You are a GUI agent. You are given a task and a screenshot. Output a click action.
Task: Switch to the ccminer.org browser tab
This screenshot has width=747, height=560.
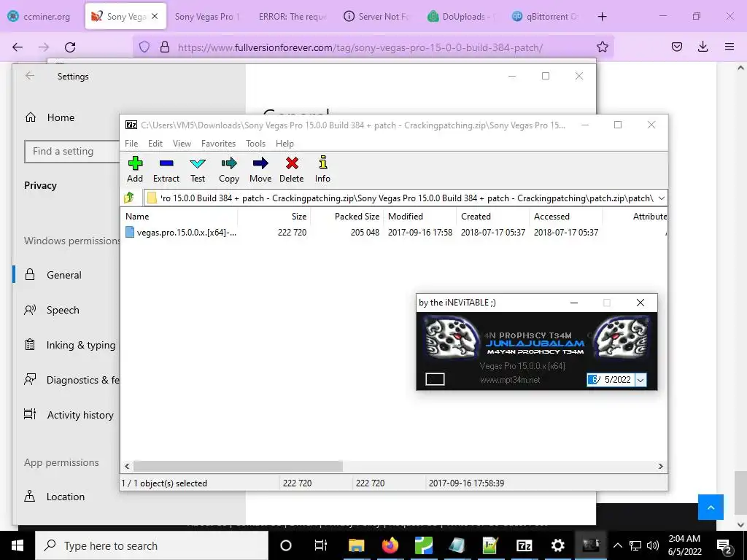[x=40, y=17]
